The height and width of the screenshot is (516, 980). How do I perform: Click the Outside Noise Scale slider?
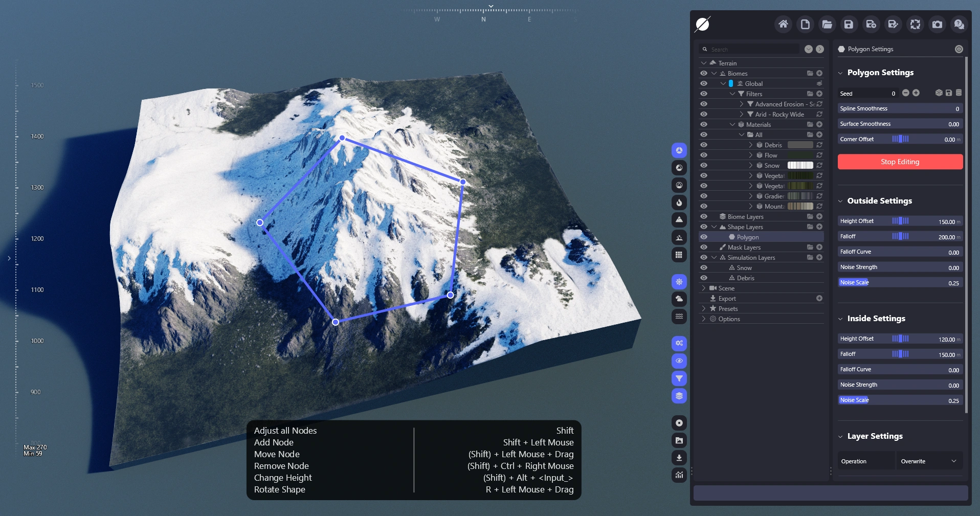900,282
